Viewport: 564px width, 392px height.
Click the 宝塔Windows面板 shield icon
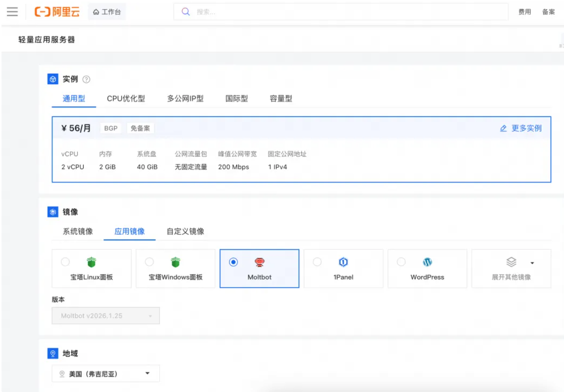(x=175, y=262)
